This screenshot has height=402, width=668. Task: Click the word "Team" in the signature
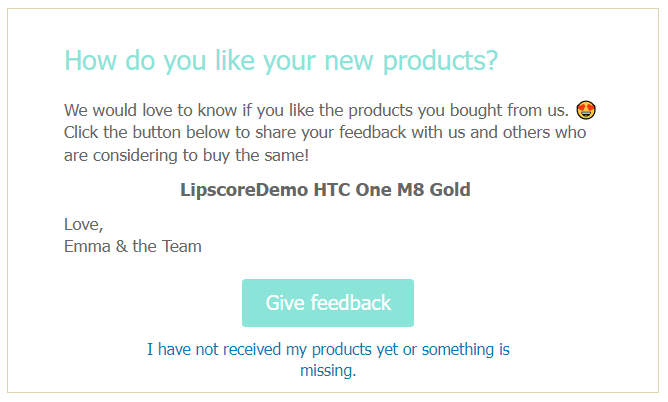pyautogui.click(x=181, y=247)
